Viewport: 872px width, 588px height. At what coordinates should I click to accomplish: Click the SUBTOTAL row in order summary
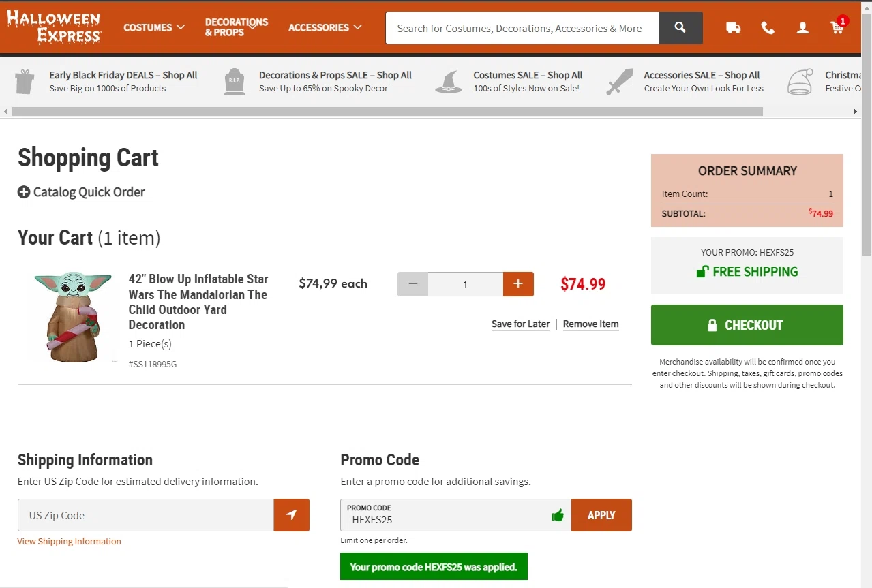(747, 213)
